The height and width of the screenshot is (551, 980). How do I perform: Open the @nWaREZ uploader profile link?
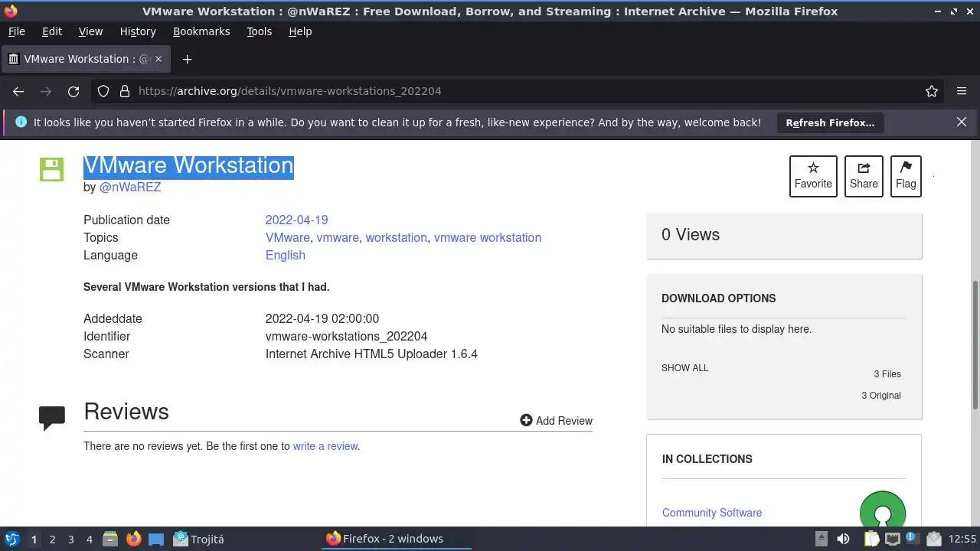[130, 187]
